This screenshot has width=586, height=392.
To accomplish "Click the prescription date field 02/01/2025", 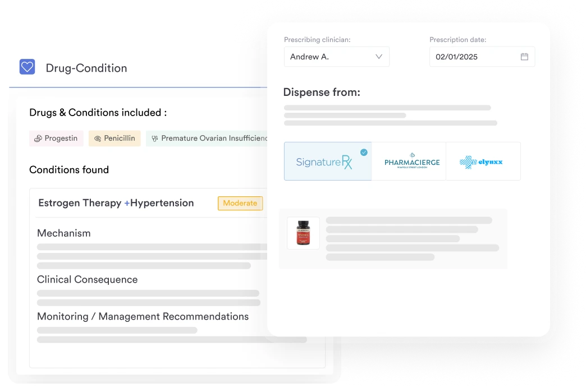I will tap(482, 57).
